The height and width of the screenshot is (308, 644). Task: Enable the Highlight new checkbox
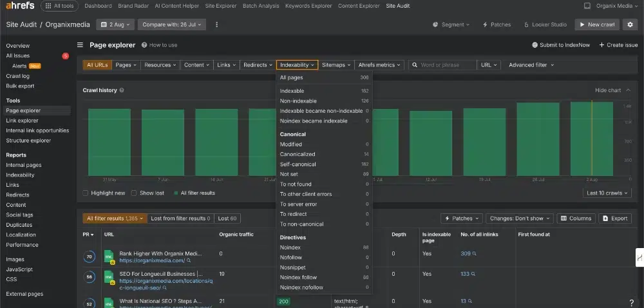(x=86, y=193)
